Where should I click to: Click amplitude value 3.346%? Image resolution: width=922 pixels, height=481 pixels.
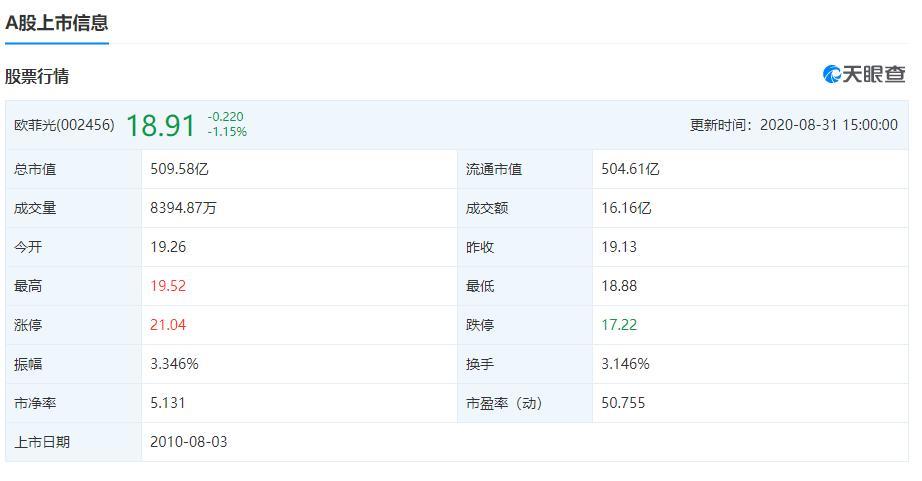pos(174,363)
